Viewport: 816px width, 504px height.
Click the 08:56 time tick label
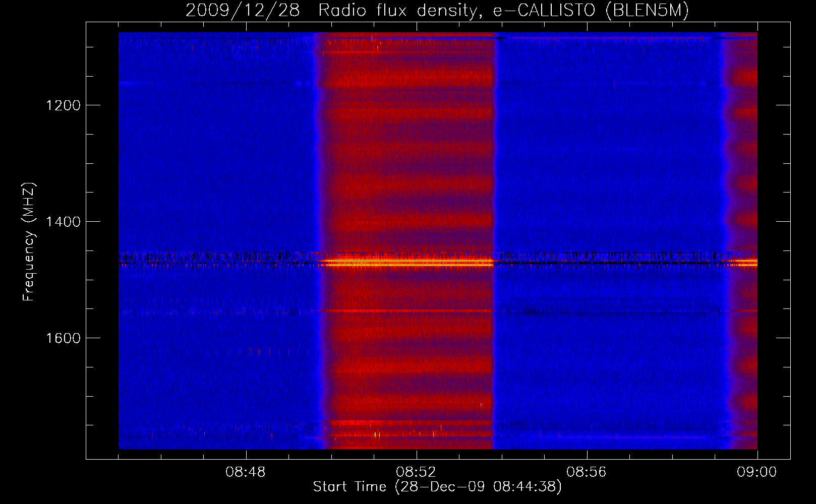[x=587, y=472]
